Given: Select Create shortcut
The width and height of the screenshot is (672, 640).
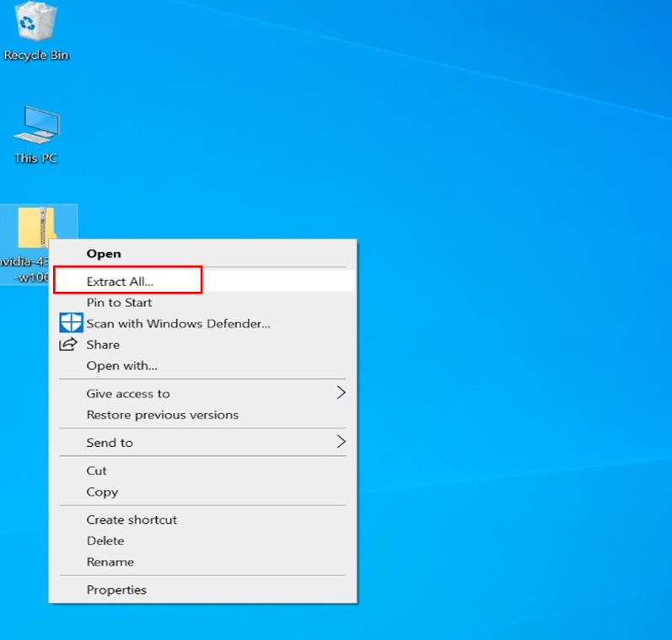Looking at the screenshot, I should (x=202, y=519).
